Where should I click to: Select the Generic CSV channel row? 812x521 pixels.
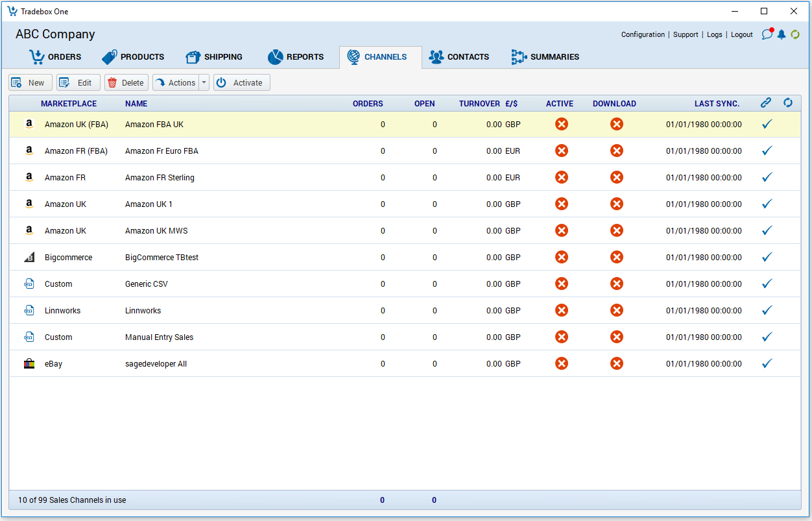tap(259, 284)
